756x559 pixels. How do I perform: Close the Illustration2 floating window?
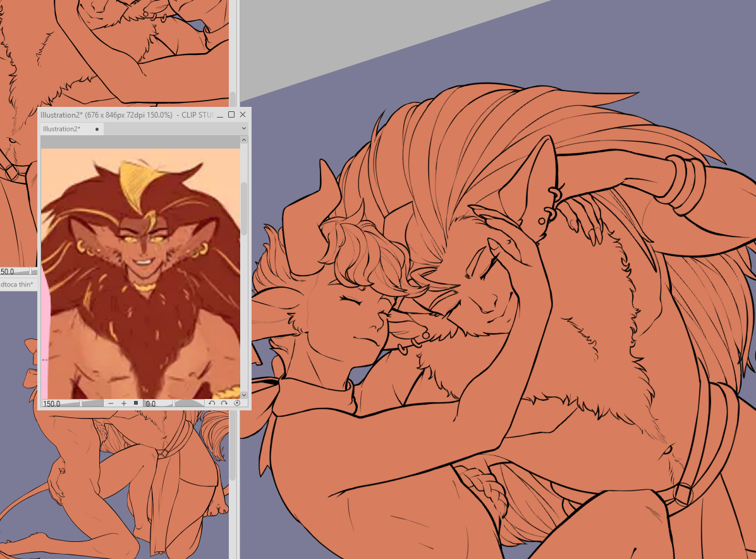click(243, 114)
